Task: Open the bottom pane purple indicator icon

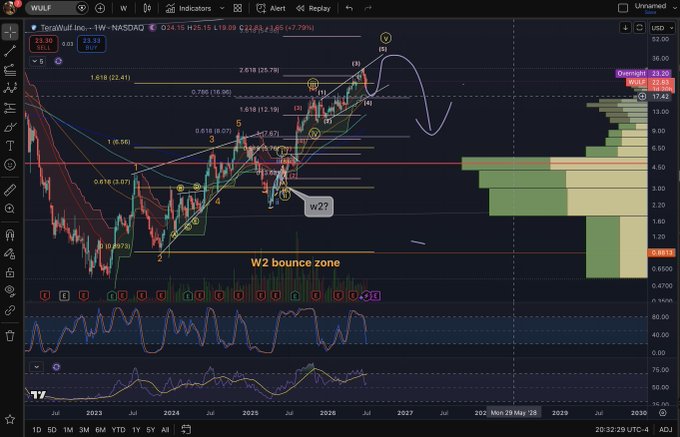Action: pos(56,367)
